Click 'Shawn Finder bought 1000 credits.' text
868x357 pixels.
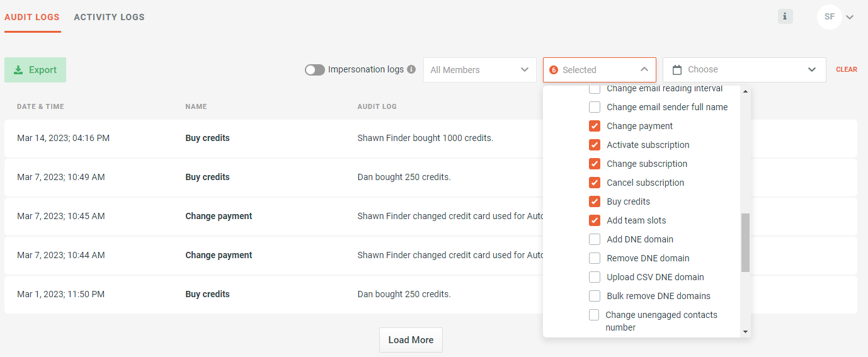click(425, 138)
